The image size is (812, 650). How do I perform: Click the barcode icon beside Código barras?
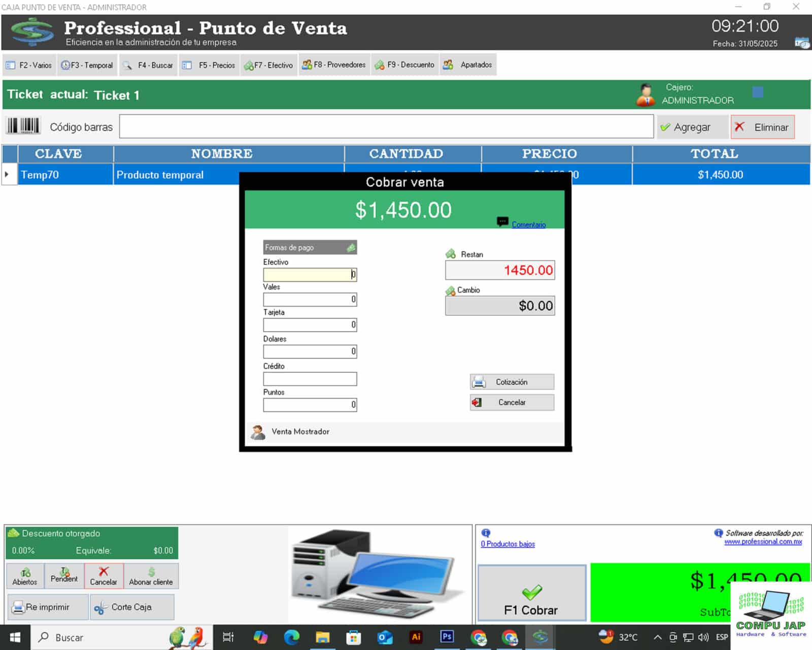(23, 126)
